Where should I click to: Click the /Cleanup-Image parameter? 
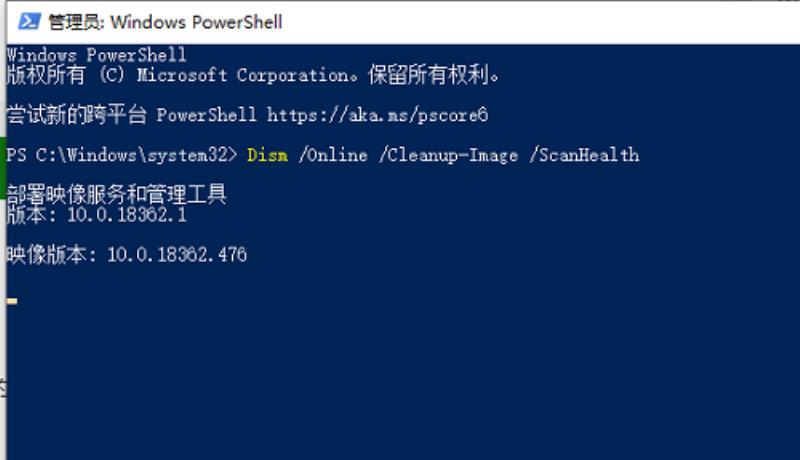(x=448, y=155)
